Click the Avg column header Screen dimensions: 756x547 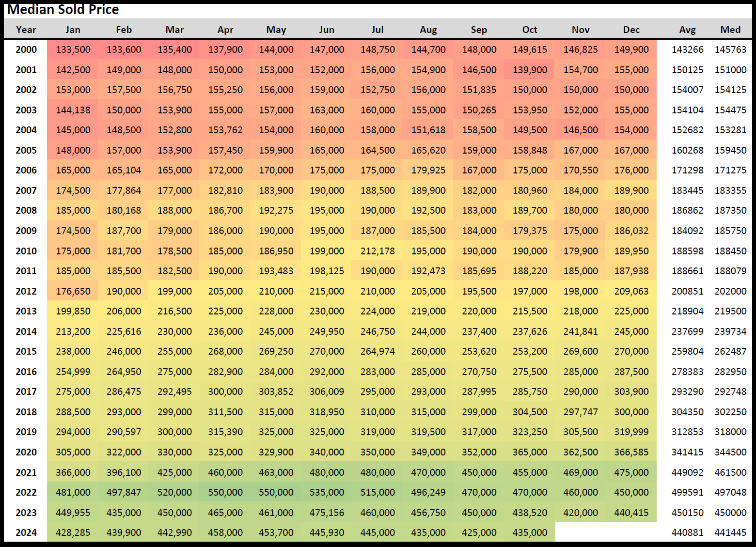pos(687,30)
